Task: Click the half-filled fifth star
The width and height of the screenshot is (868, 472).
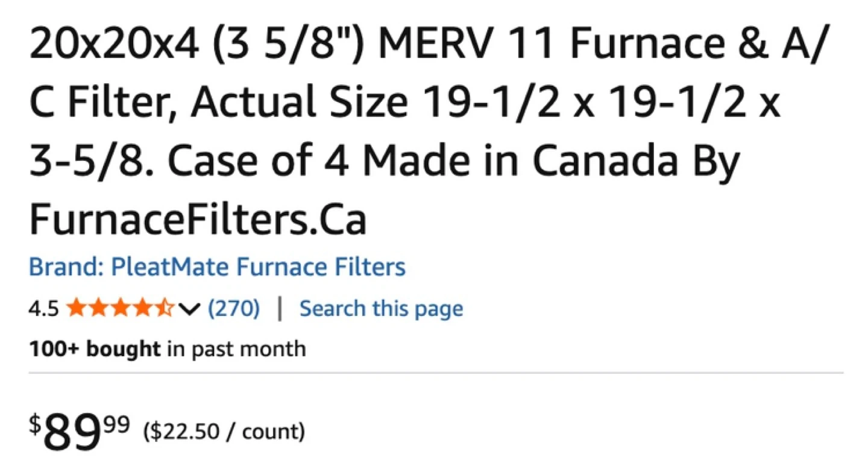Action: pyautogui.click(x=164, y=309)
